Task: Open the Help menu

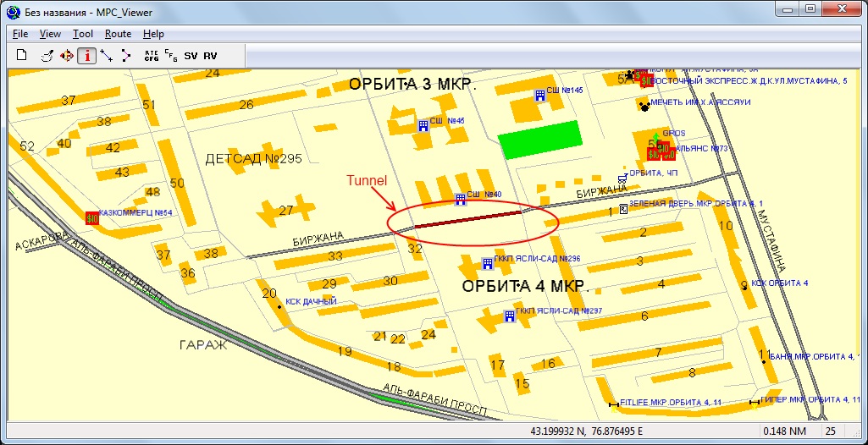Action: tap(153, 34)
